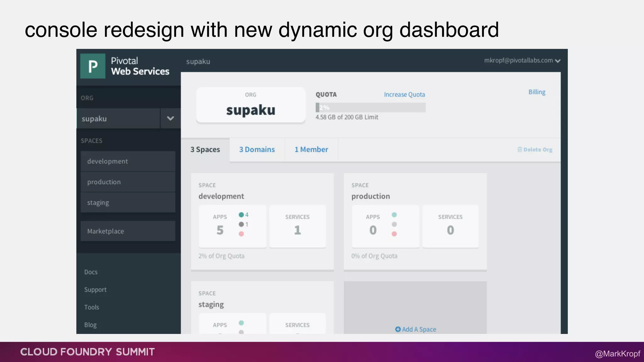This screenshot has width=644, height=362.
Task: Open the staging space in the sidebar
Action: [x=128, y=203]
